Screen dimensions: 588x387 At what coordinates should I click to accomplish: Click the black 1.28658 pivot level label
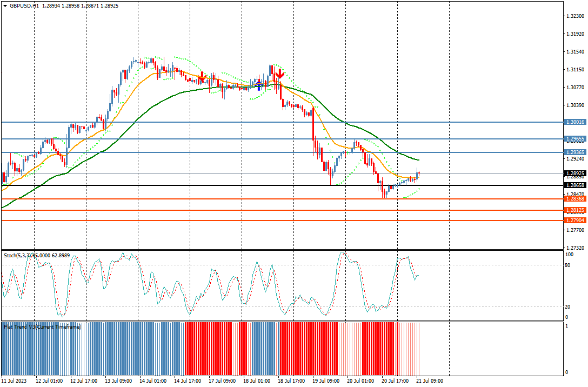[575, 185]
